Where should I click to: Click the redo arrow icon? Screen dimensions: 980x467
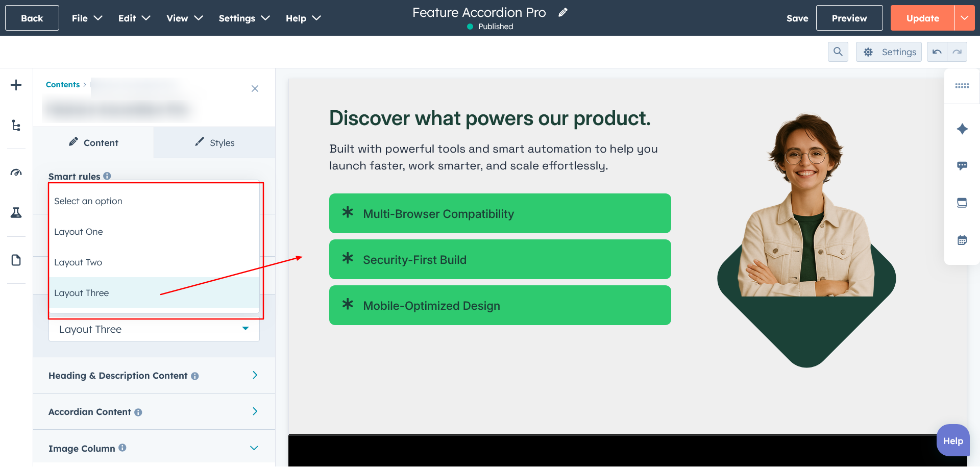click(x=957, y=52)
